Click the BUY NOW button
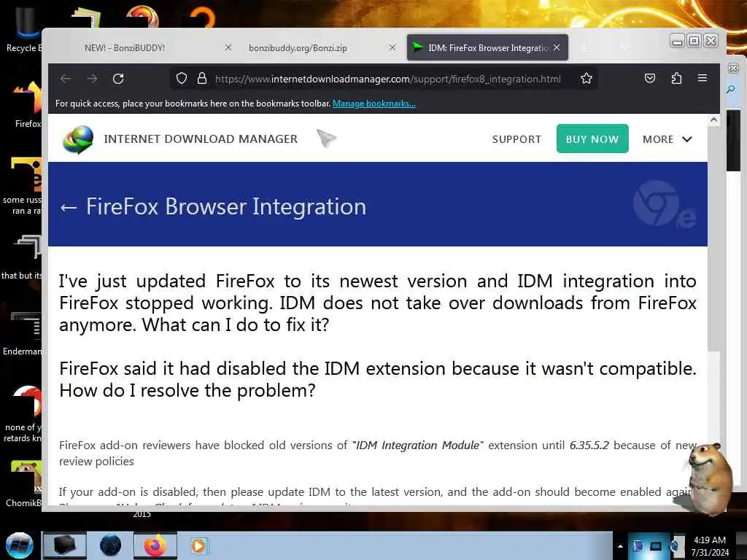This screenshot has width=747, height=560. [x=592, y=139]
